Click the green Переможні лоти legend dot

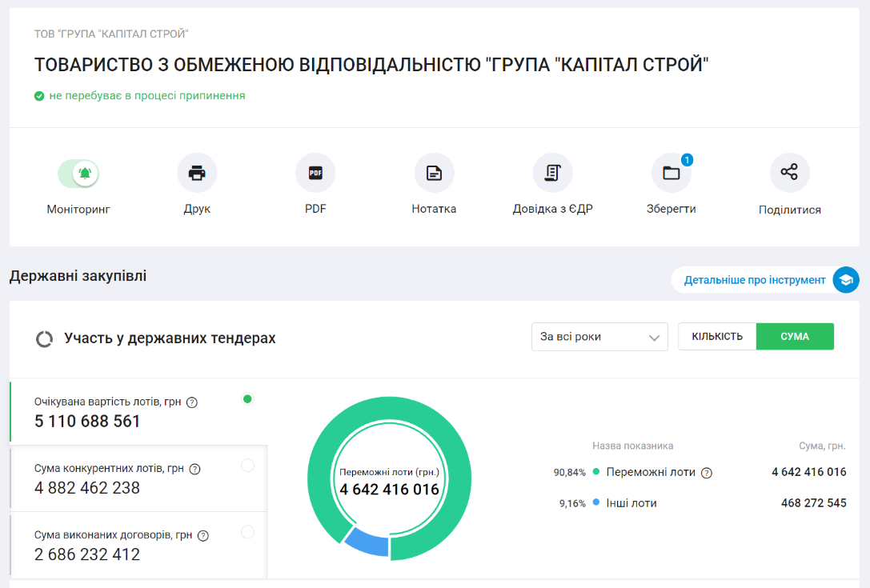(x=596, y=472)
